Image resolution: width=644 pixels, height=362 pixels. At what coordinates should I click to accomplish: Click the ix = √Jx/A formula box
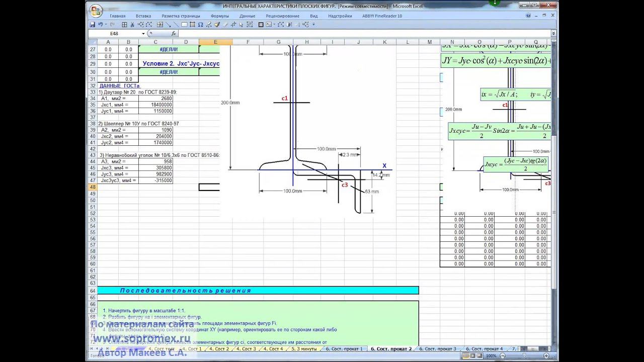coord(516,94)
